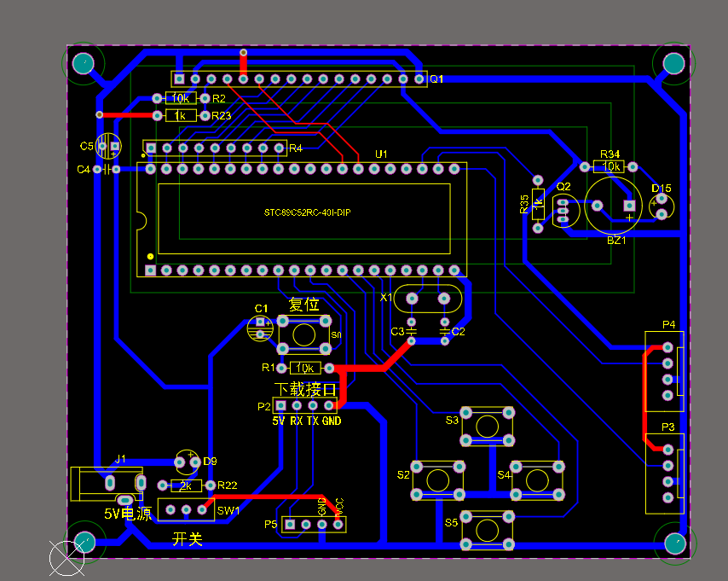Select capacitor C3 footprint

point(412,331)
